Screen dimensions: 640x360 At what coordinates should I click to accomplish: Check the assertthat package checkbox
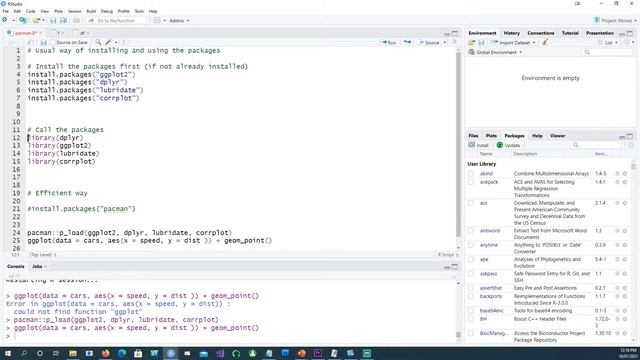(471, 288)
